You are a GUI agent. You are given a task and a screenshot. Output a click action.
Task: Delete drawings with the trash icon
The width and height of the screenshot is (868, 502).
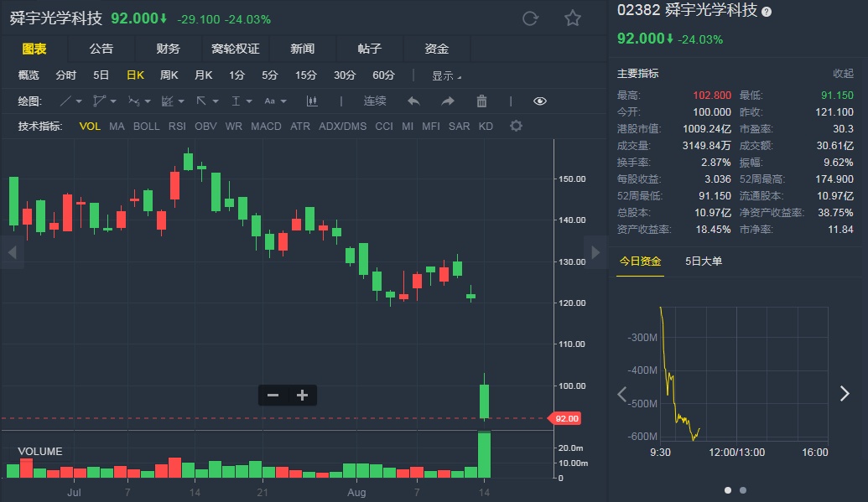point(481,101)
